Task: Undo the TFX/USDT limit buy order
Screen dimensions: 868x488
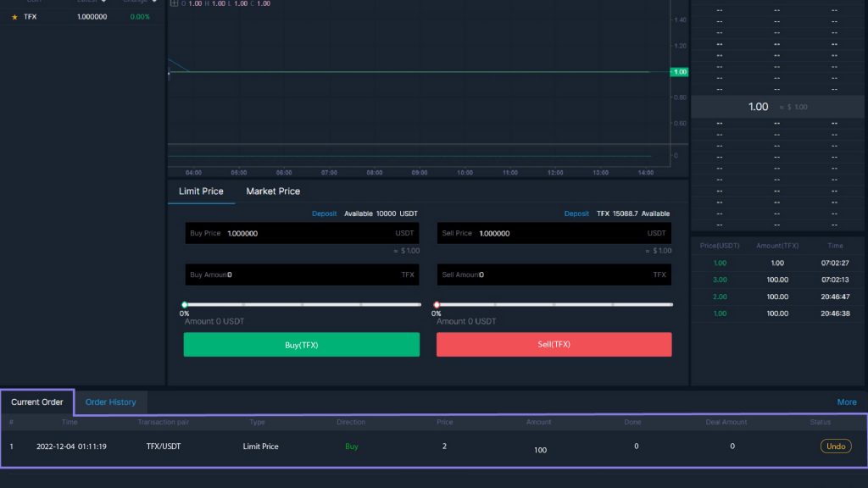Action: (836, 446)
